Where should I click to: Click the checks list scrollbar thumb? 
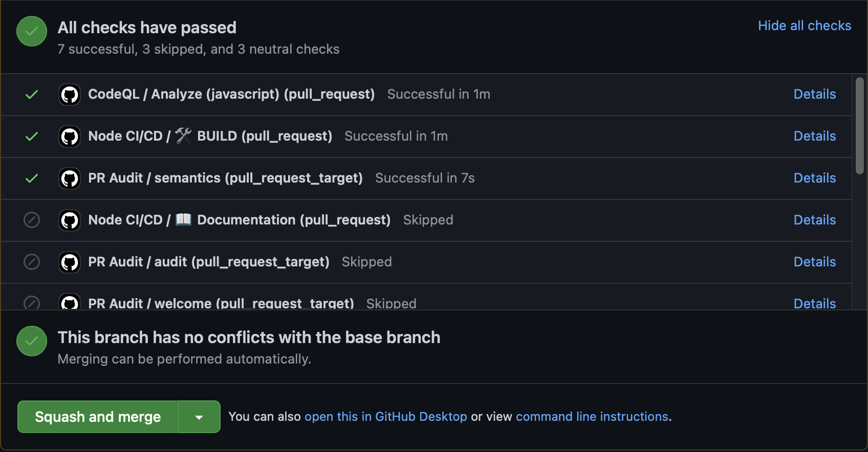pos(860,125)
